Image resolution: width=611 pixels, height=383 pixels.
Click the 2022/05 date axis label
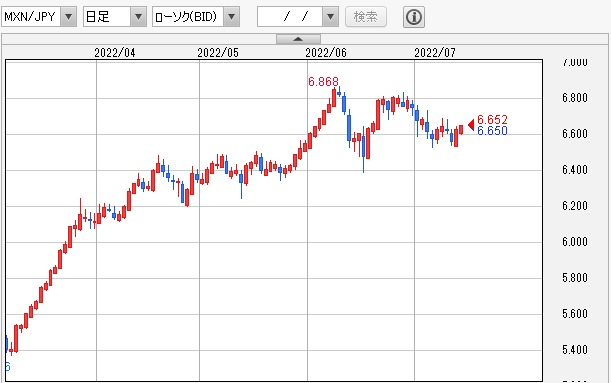[218, 53]
